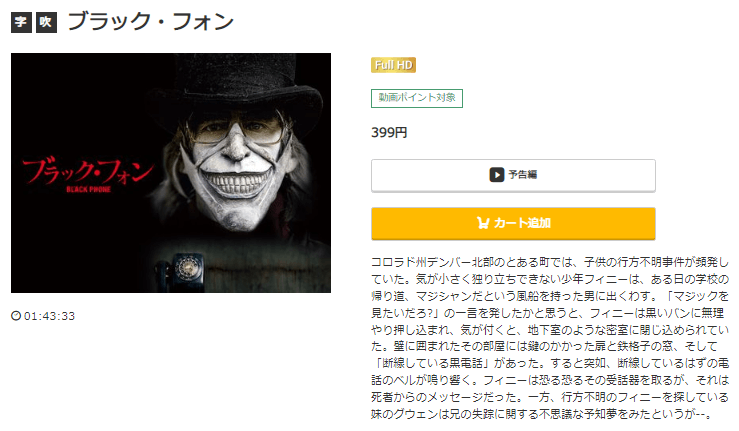
Task: Click the shopping cart icon on カート追加
Action: pos(483,223)
